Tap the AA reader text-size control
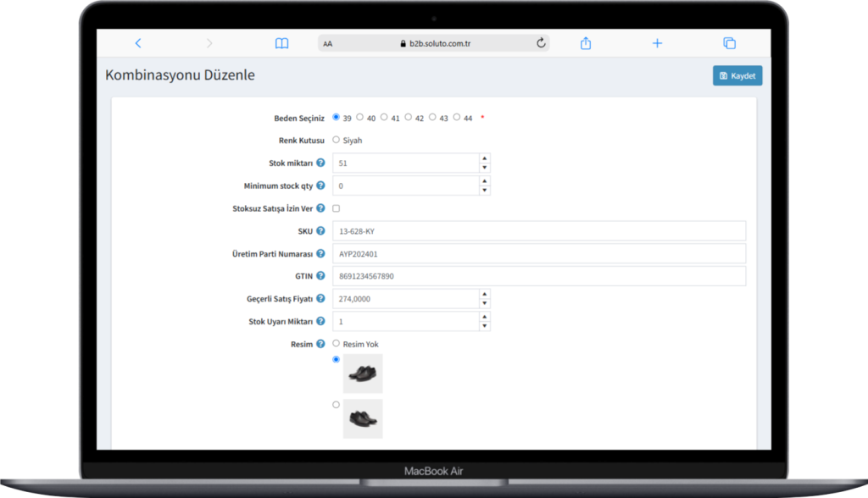This screenshot has width=868, height=498. 328,44
